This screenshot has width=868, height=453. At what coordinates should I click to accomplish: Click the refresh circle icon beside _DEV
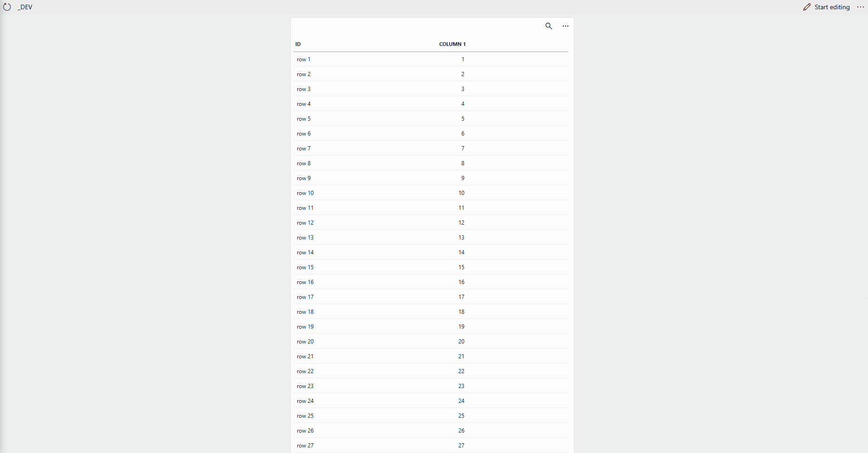[x=7, y=7]
